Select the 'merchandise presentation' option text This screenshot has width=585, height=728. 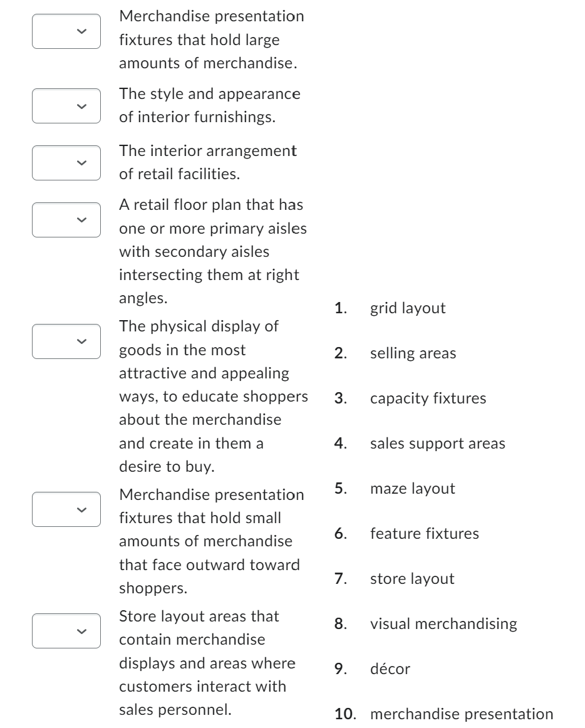click(462, 714)
